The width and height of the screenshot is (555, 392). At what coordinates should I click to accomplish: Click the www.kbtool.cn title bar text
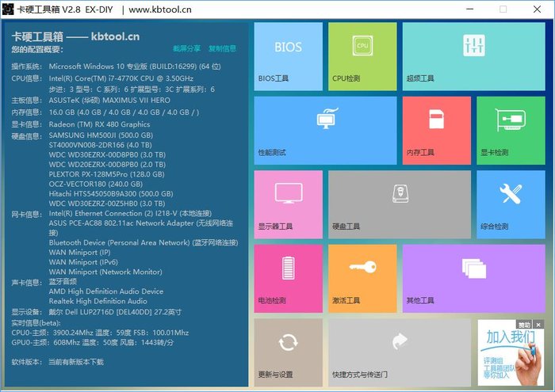coord(160,10)
